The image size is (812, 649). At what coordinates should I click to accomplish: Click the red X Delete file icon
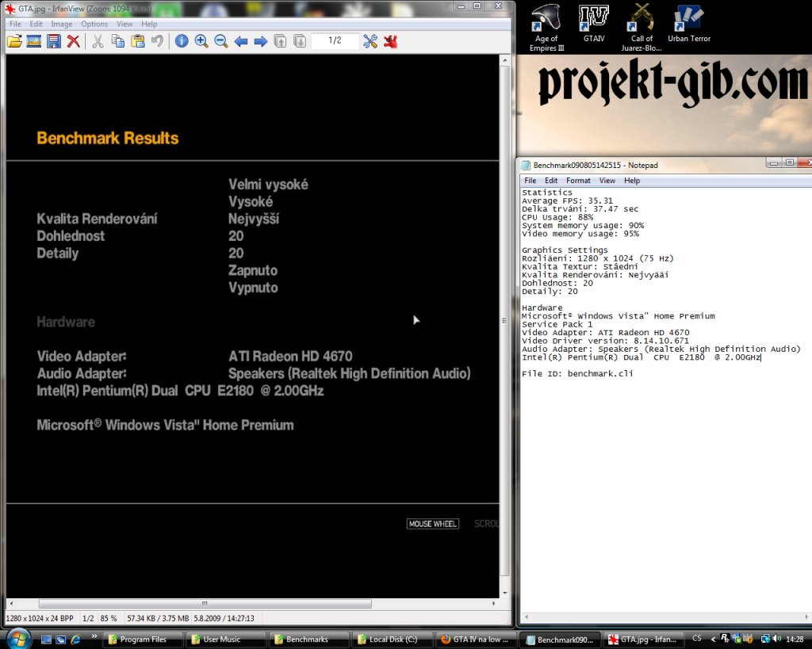pyautogui.click(x=74, y=41)
